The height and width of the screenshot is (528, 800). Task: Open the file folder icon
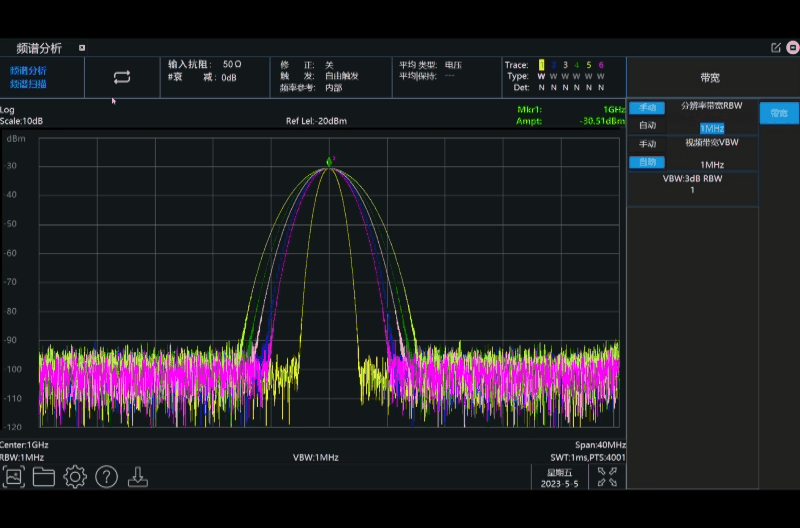click(x=44, y=477)
